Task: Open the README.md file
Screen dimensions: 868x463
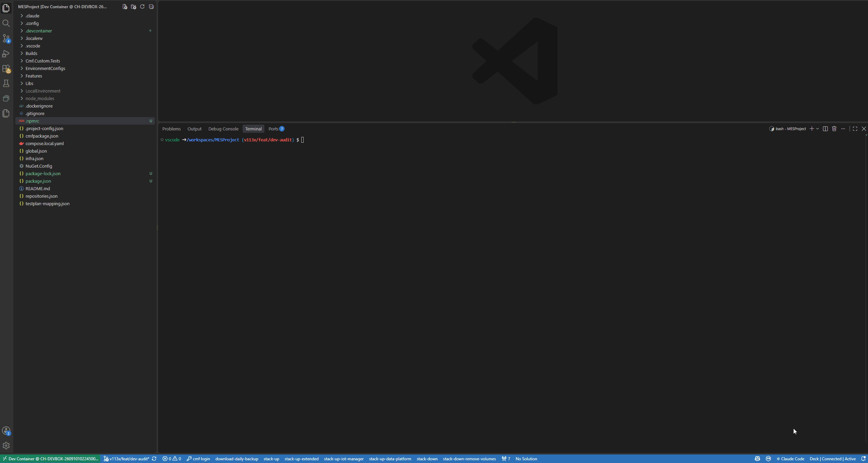Action: click(x=85, y=188)
